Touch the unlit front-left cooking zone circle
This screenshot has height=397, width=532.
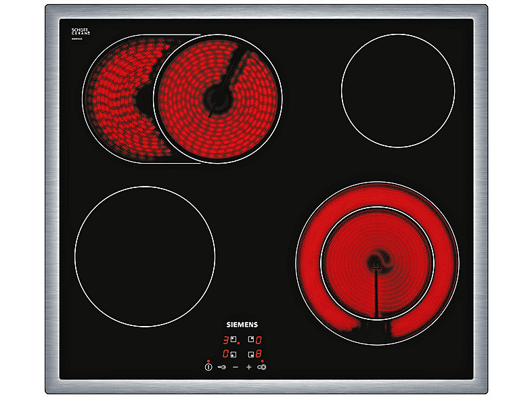[x=145, y=256]
